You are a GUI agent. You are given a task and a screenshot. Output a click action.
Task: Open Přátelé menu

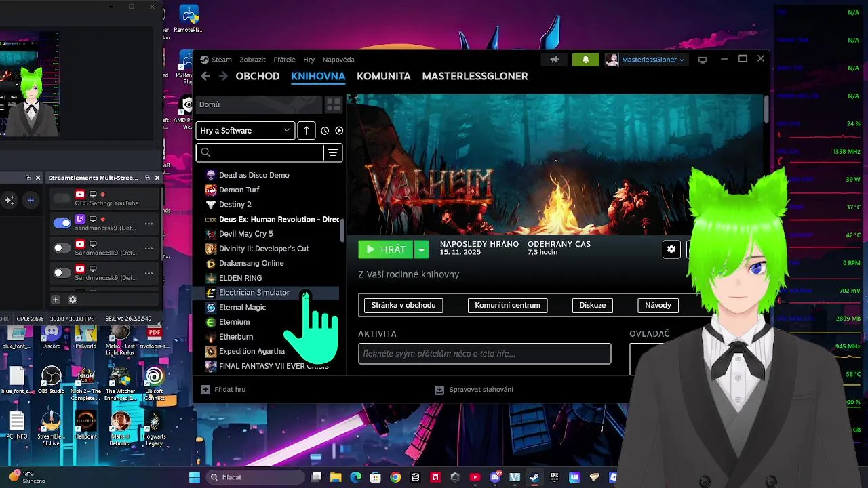pos(285,60)
